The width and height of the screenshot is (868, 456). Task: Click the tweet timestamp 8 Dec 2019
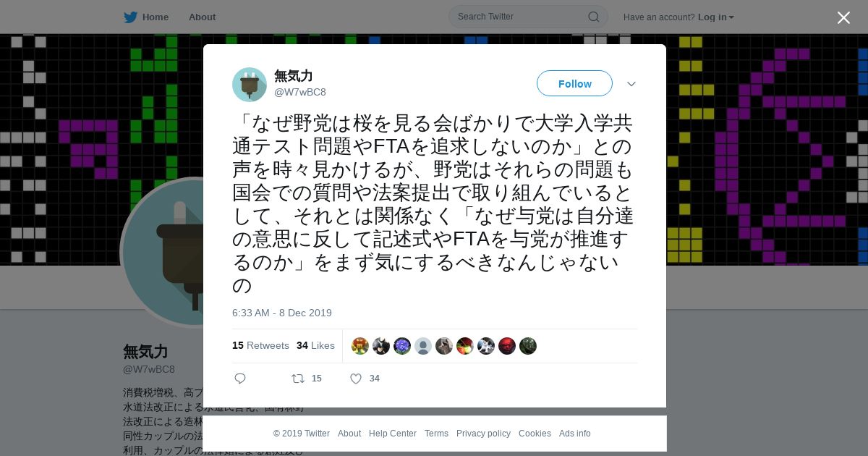282,313
